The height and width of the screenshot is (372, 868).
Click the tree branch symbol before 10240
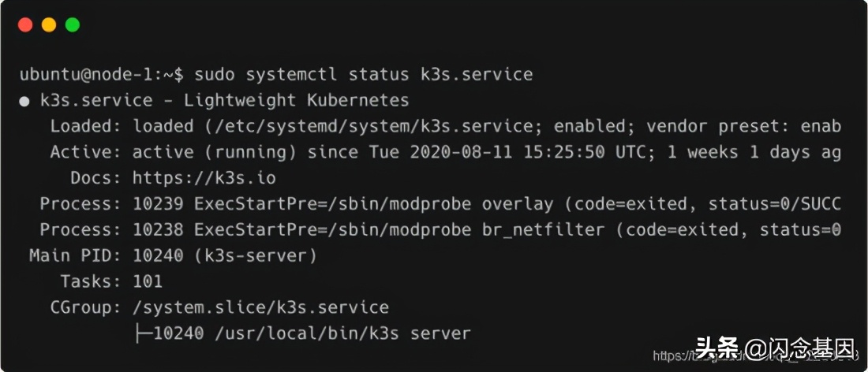click(142, 333)
